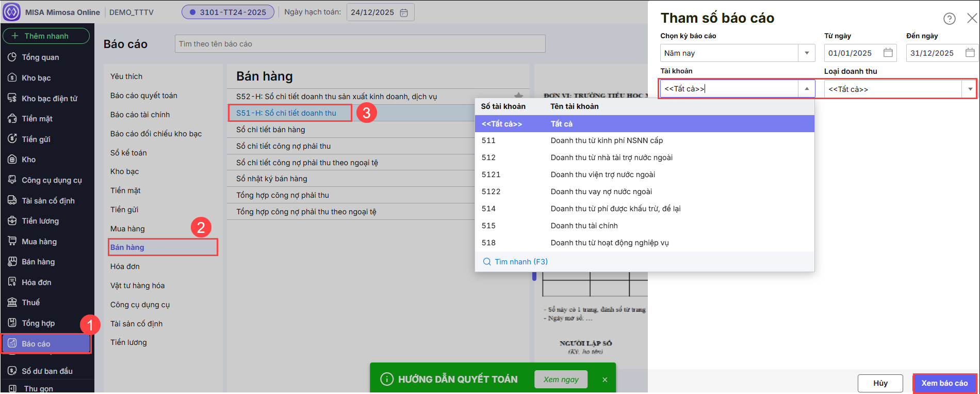Click the Tài sản cố định sidebar icon
This screenshot has height=394, width=980.
pyautogui.click(x=12, y=200)
